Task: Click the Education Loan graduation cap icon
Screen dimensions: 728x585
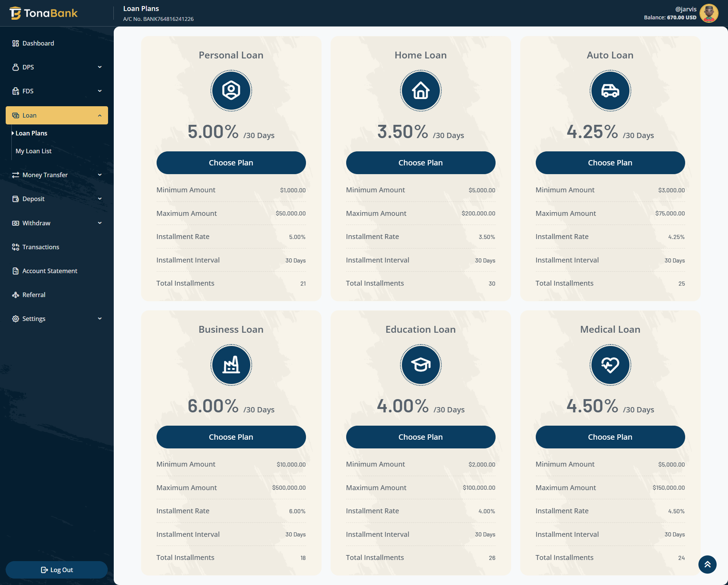Action: point(420,365)
